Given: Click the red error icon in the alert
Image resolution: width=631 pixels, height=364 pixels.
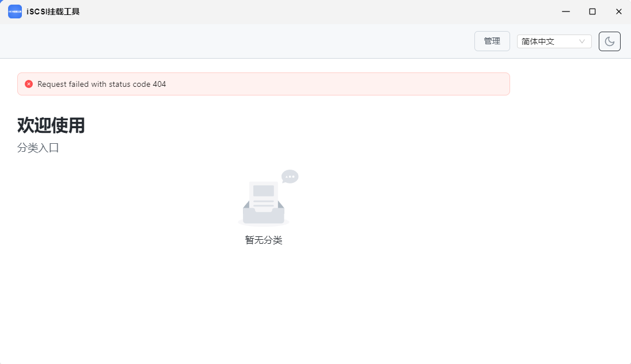Looking at the screenshot, I should pyautogui.click(x=29, y=84).
